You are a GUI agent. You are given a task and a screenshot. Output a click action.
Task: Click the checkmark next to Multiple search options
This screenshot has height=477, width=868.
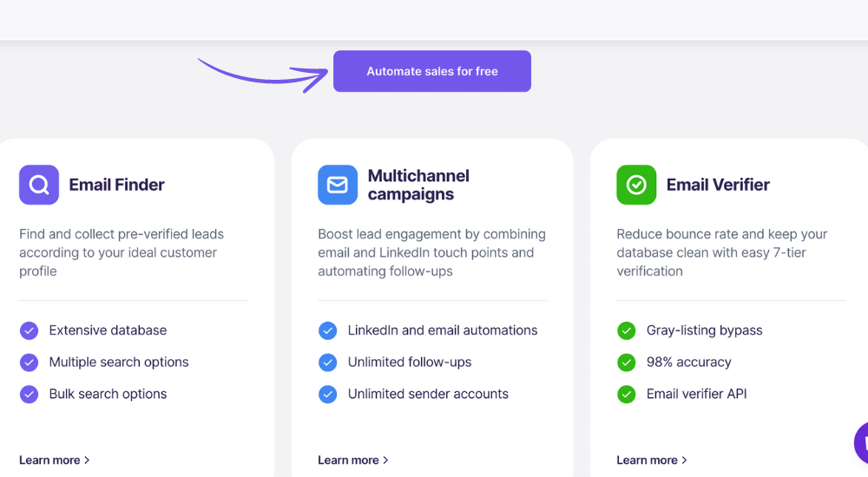(x=30, y=363)
